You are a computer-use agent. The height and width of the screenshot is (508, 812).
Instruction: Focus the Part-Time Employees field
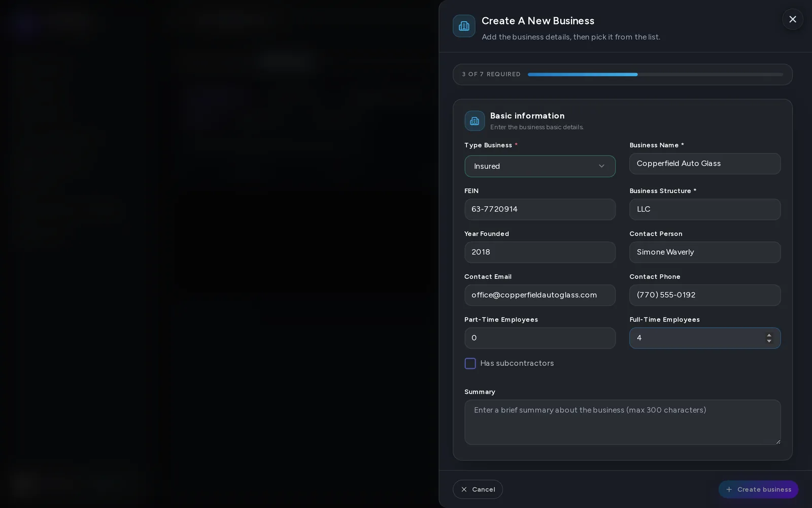[x=540, y=338]
